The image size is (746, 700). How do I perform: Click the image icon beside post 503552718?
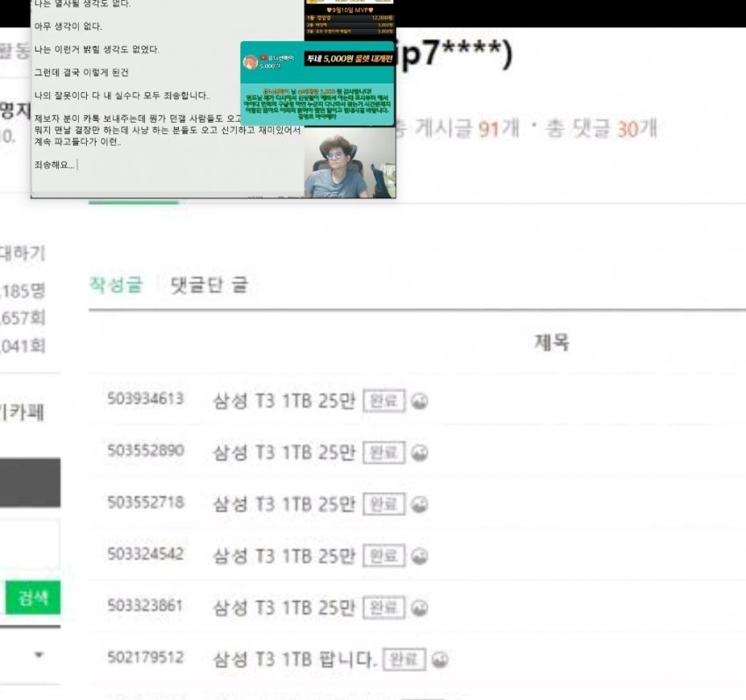click(x=420, y=504)
